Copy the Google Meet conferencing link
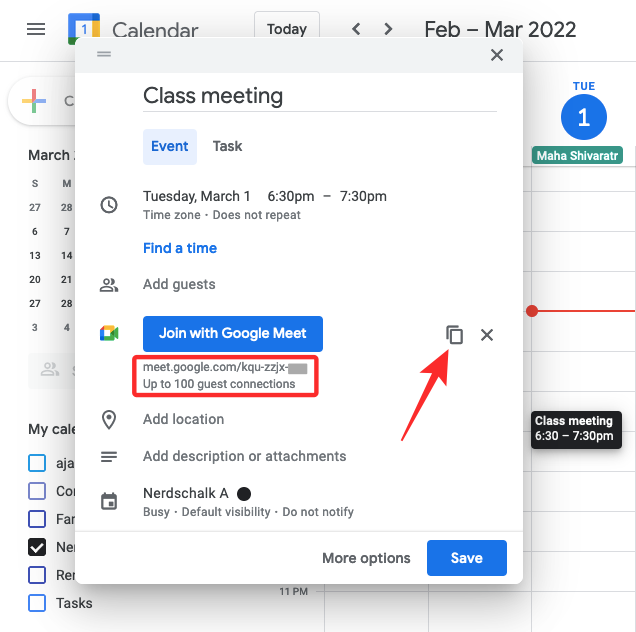The height and width of the screenshot is (632, 636). [x=454, y=335]
